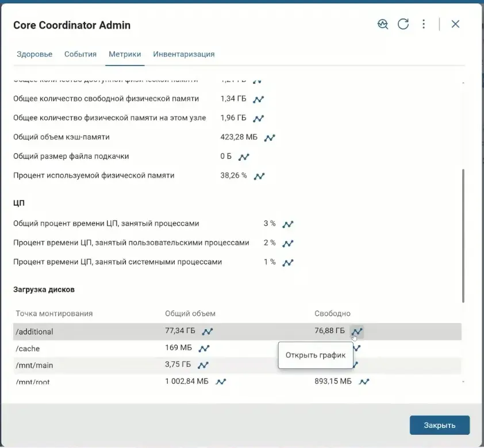Open chart for physical memory usage percentage

click(x=259, y=176)
